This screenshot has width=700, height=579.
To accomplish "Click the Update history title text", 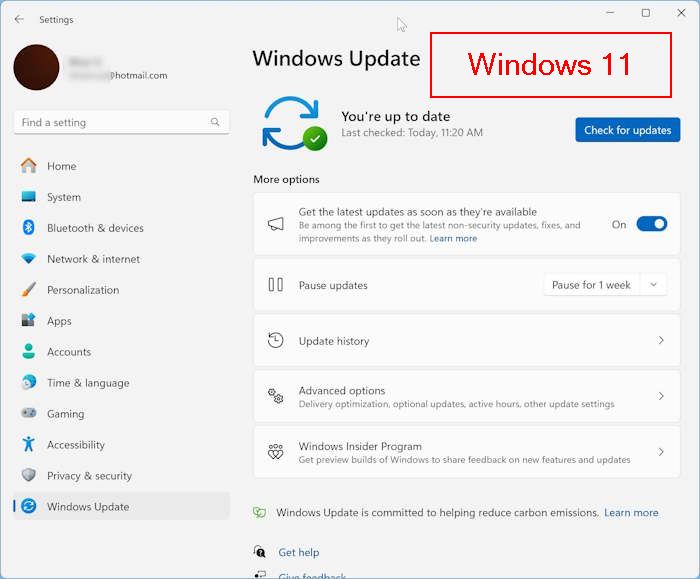I will click(334, 341).
